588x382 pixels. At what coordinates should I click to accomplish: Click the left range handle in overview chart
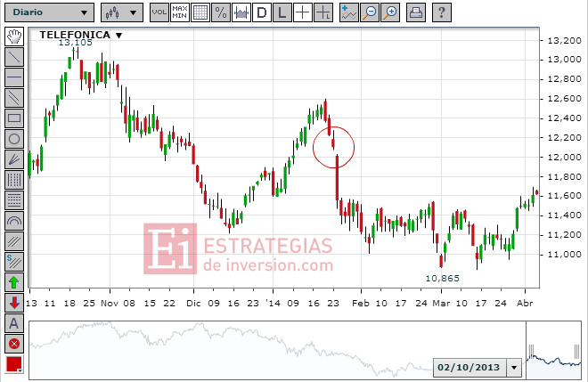tap(531, 351)
